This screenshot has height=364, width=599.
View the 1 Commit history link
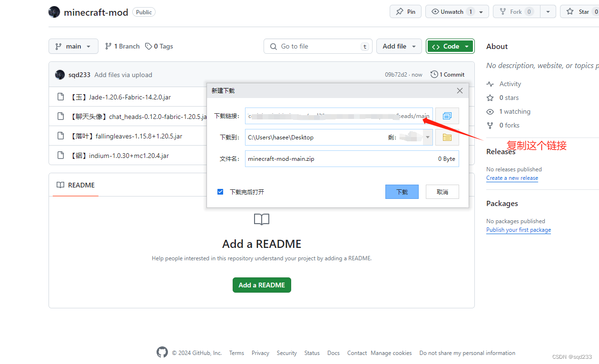click(x=448, y=75)
